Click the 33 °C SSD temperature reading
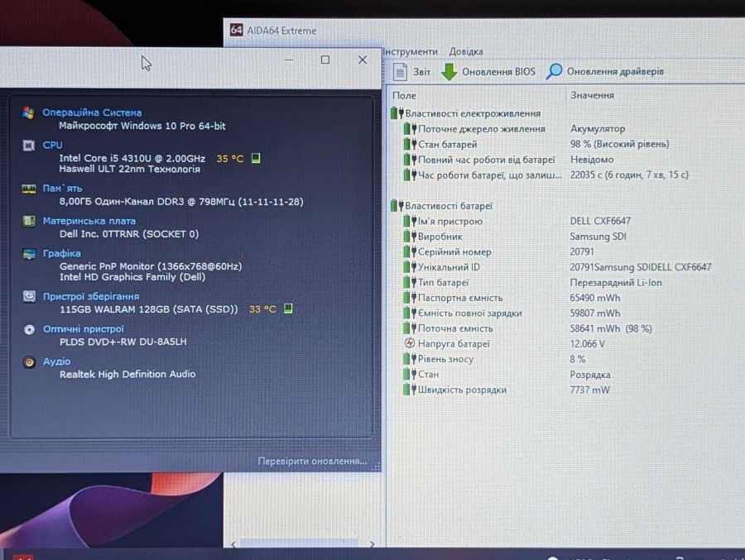This screenshot has height=560, width=745. coord(262,309)
